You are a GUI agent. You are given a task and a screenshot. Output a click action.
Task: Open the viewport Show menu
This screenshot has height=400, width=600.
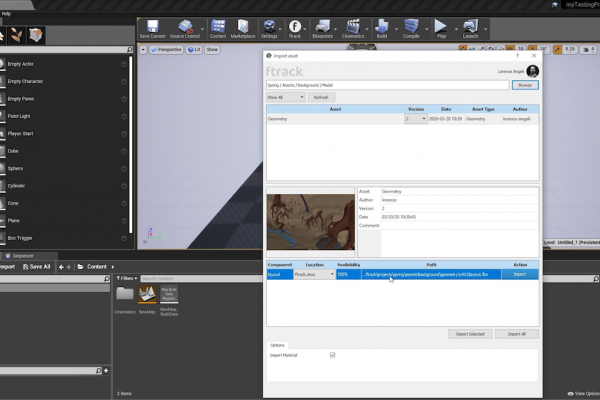(x=212, y=50)
